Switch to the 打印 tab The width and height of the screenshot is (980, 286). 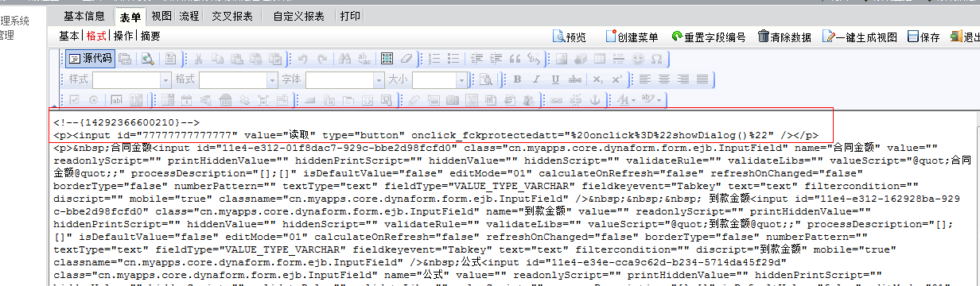[350, 16]
